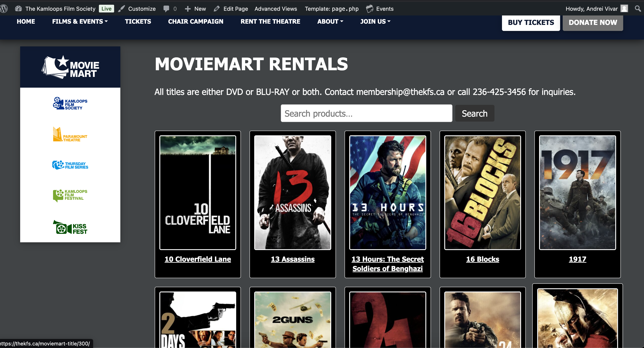Click the BUY TICKETS button
This screenshot has height=348, width=644.
tap(531, 23)
